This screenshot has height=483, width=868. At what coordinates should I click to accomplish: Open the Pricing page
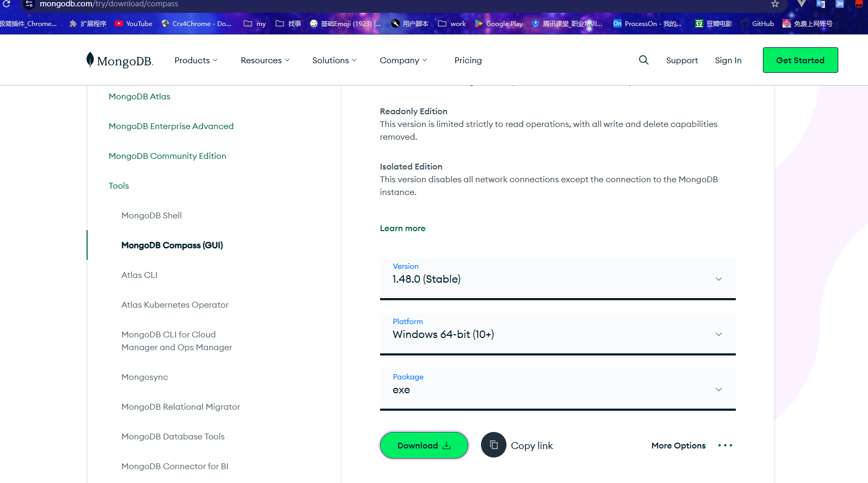[468, 60]
